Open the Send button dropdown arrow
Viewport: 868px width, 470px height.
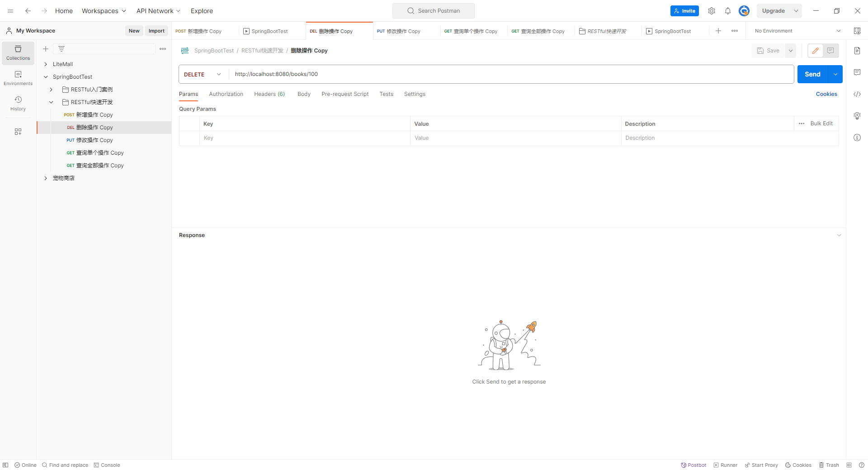(x=835, y=74)
